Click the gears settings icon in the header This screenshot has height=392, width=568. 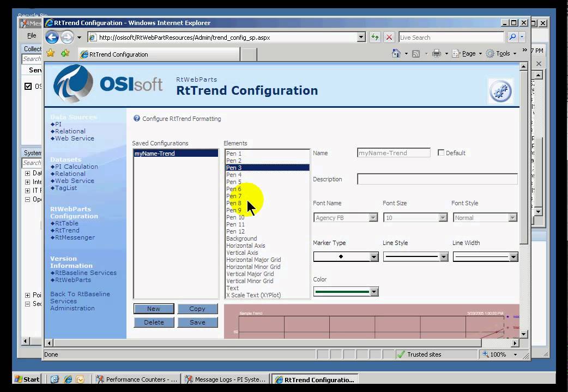tap(500, 91)
